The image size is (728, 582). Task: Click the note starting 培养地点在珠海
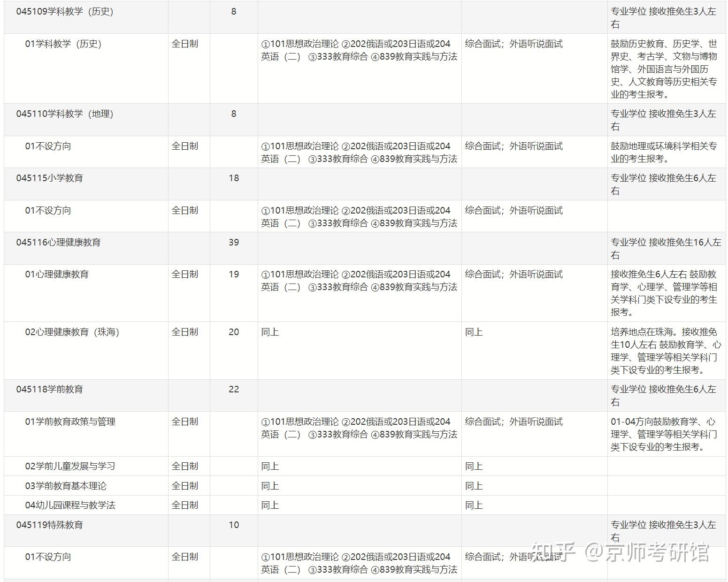pos(666,351)
